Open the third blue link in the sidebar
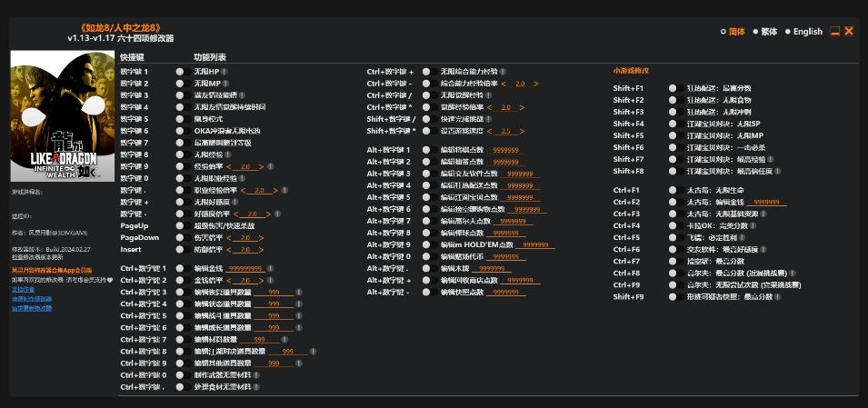Image resolution: width=868 pixels, height=408 pixels. (32, 308)
